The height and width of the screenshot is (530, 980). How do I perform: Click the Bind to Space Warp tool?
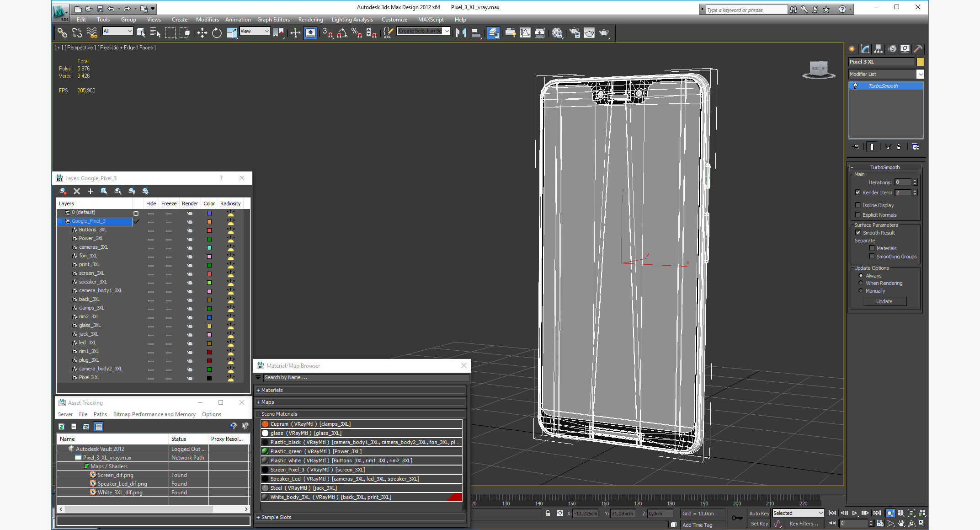(x=92, y=32)
